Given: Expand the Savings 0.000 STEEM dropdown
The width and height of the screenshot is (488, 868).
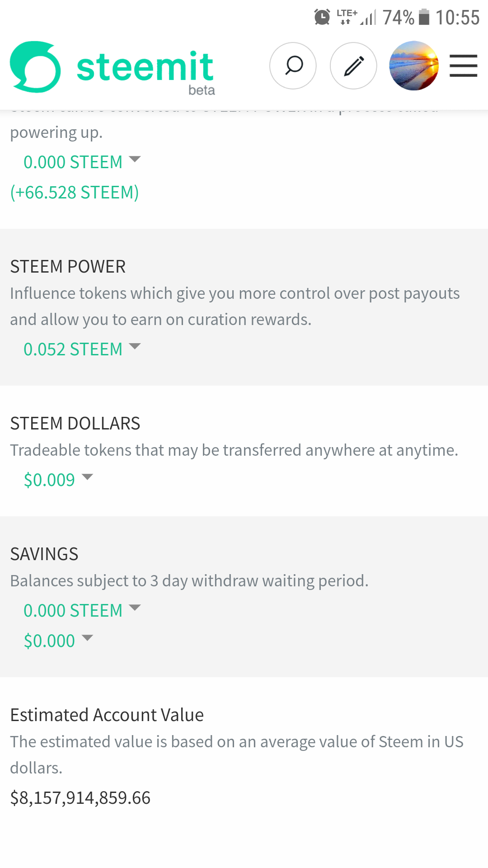Looking at the screenshot, I should pyautogui.click(x=81, y=610).
